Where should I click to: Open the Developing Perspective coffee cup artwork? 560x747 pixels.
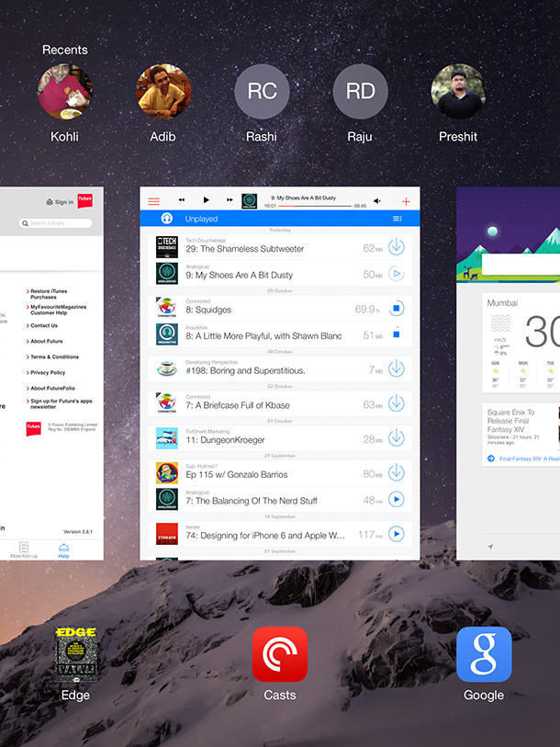(x=167, y=368)
